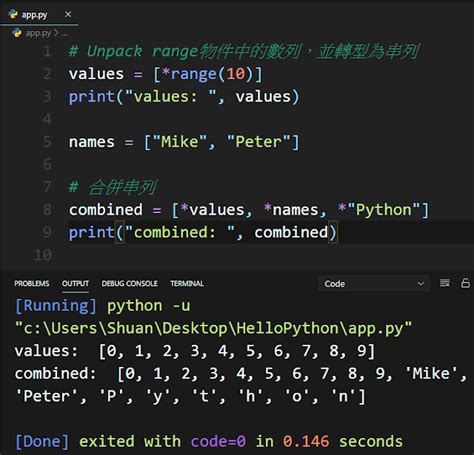Viewport: 474px width, 455px height.
Task: Click the 'combined' variable on line 8
Action: (106, 210)
